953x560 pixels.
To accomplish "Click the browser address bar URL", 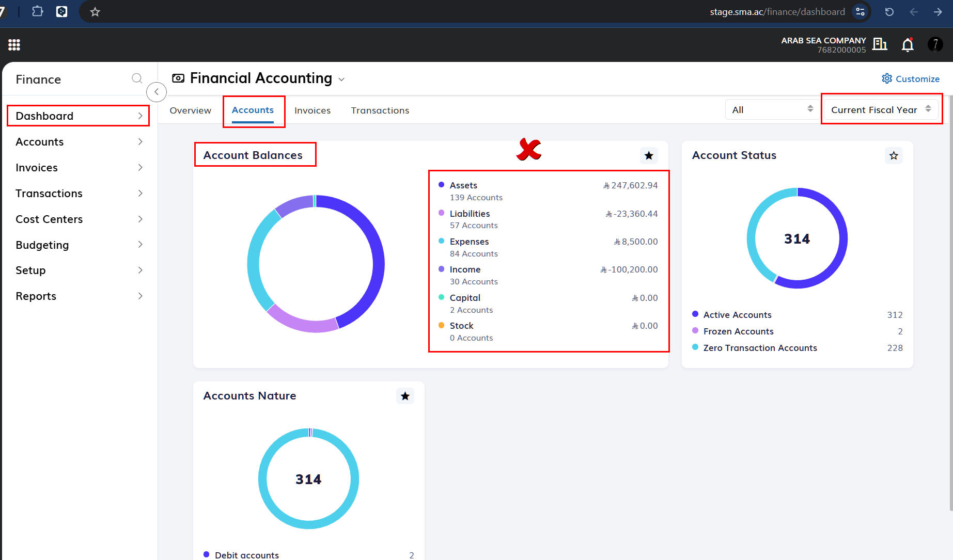I will (x=777, y=12).
